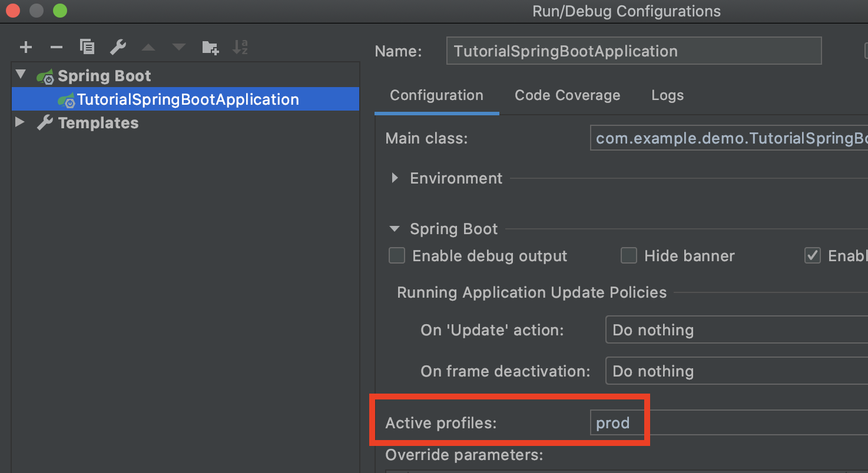
Task: Click the Add New Configuration plus icon
Action: tap(26, 48)
